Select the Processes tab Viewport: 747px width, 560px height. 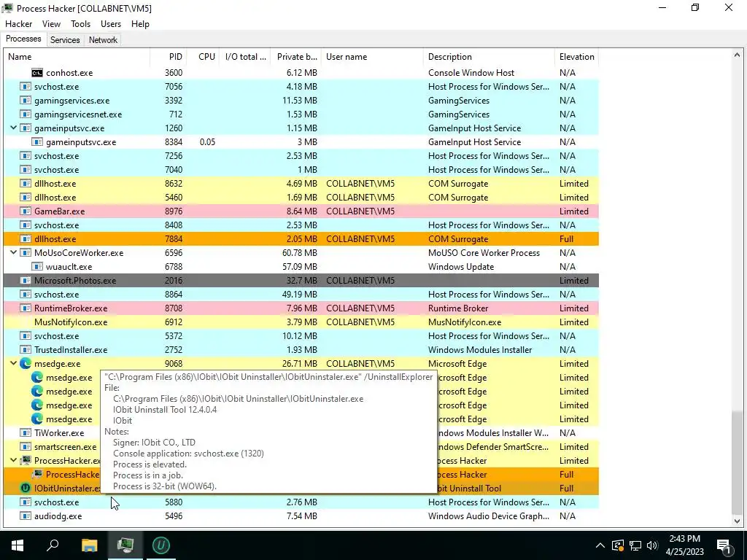[x=23, y=39]
